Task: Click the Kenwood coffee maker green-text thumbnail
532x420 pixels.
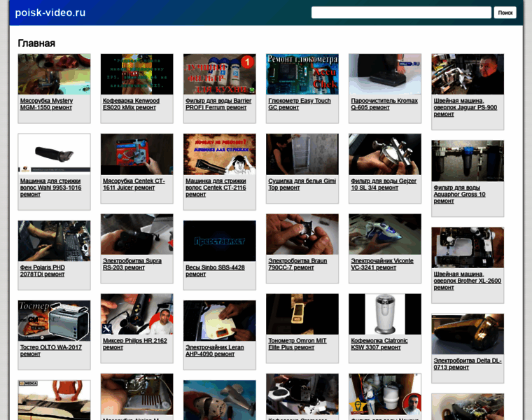Action: [x=136, y=74]
